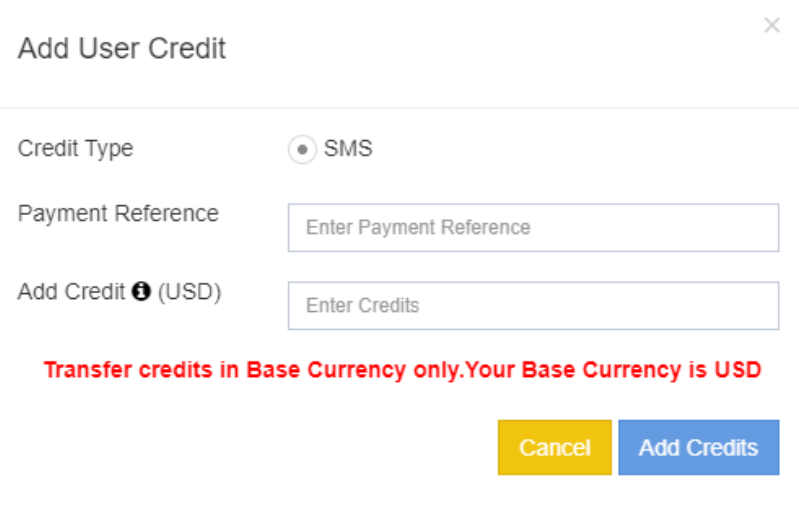Screen dimensions: 799x510
Task: Click the 'Enter Credits' placeholder text
Action: click(362, 306)
